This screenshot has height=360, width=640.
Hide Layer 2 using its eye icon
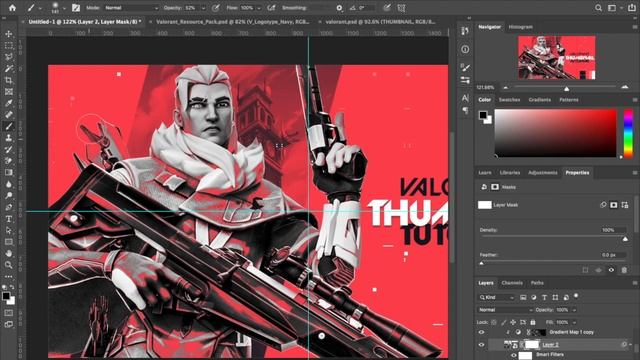pyautogui.click(x=481, y=345)
